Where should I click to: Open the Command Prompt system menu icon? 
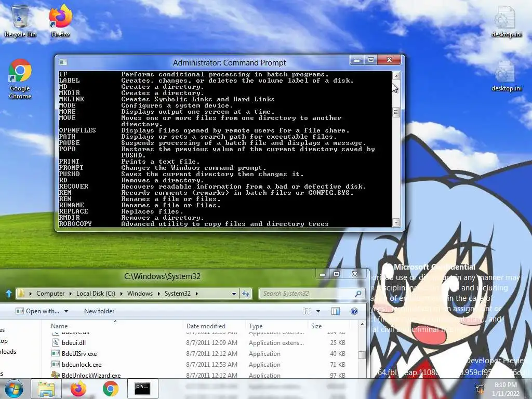pyautogui.click(x=63, y=62)
